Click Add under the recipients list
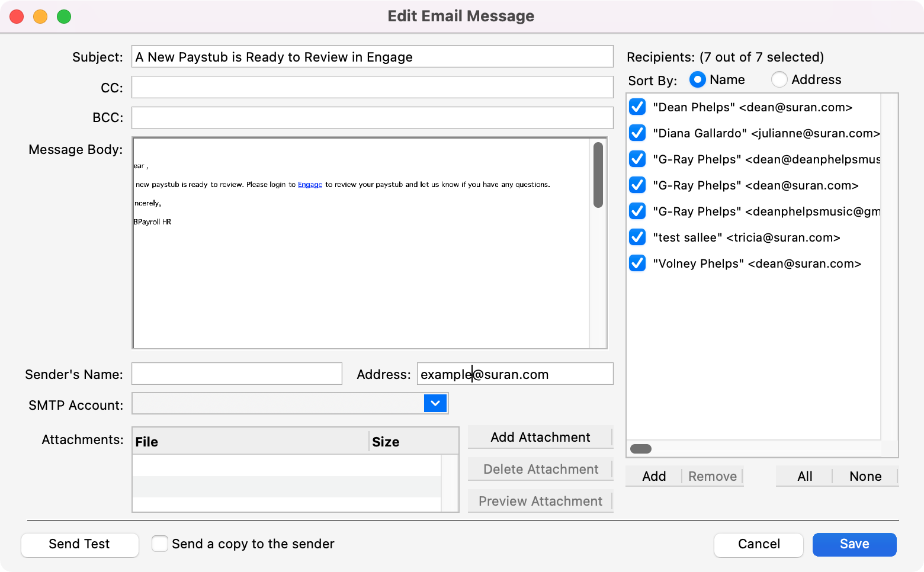Image resolution: width=924 pixels, height=572 pixels. pyautogui.click(x=654, y=476)
